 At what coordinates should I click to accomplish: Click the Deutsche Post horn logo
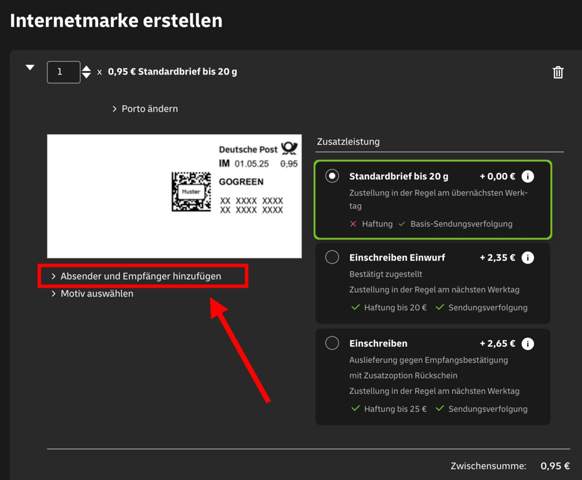point(289,148)
